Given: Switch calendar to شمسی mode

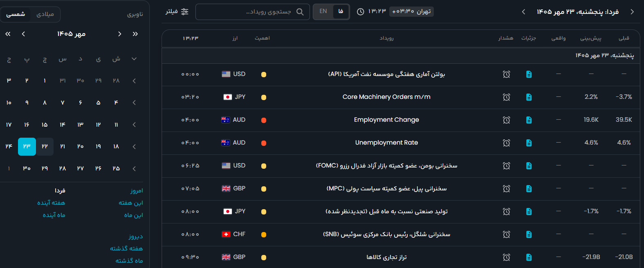Looking at the screenshot, I should pos(16,14).
